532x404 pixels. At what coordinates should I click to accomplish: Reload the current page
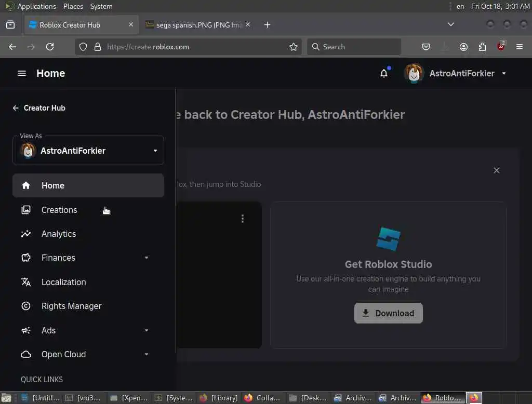click(50, 47)
